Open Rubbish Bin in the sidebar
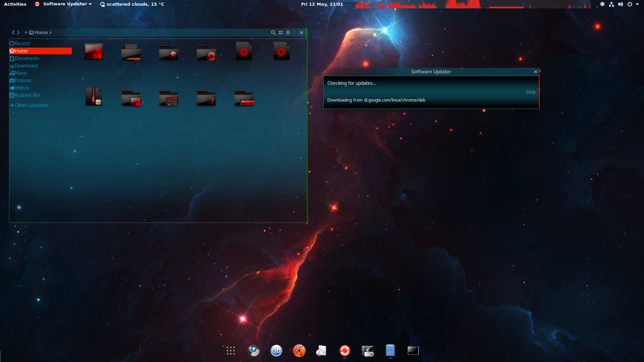Screen dimensions: 644x362 (x=40, y=95)
